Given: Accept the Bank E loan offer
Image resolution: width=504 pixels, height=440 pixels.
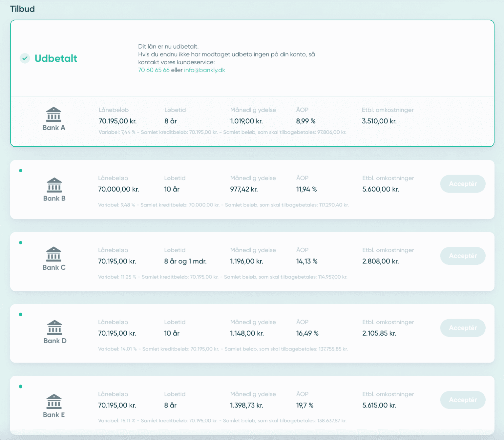Looking at the screenshot, I should [463, 400].
